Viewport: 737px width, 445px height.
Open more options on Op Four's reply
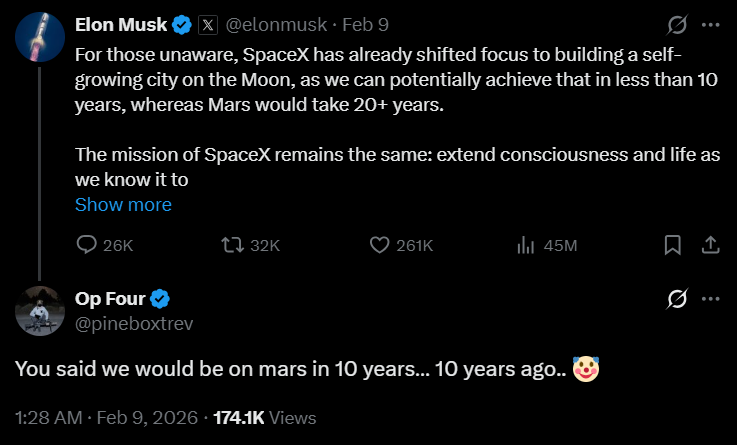(710, 298)
